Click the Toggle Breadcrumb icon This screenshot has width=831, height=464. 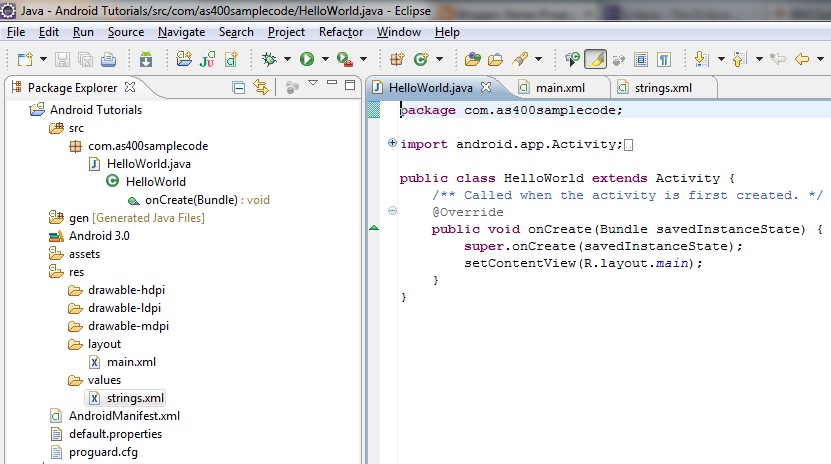tap(572, 59)
